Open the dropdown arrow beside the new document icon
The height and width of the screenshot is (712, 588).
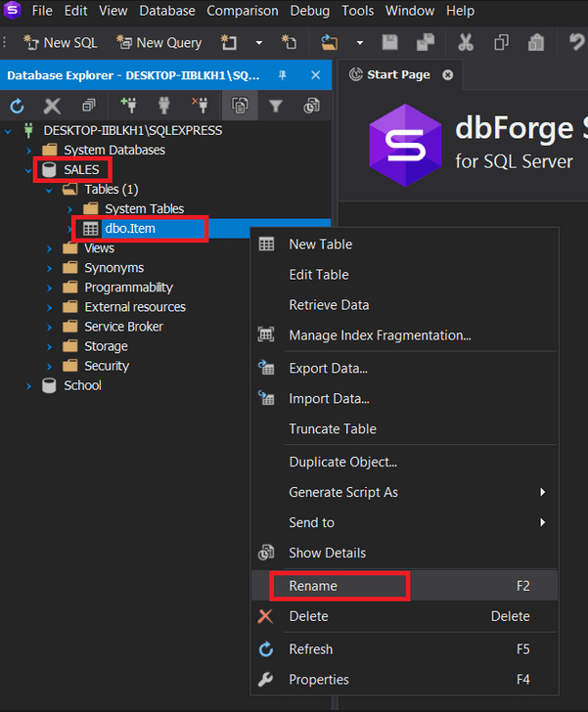259,43
